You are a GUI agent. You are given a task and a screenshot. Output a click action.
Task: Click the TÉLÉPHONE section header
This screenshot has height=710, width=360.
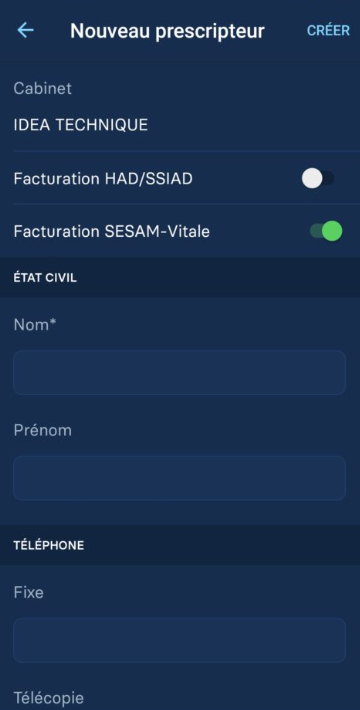click(49, 545)
